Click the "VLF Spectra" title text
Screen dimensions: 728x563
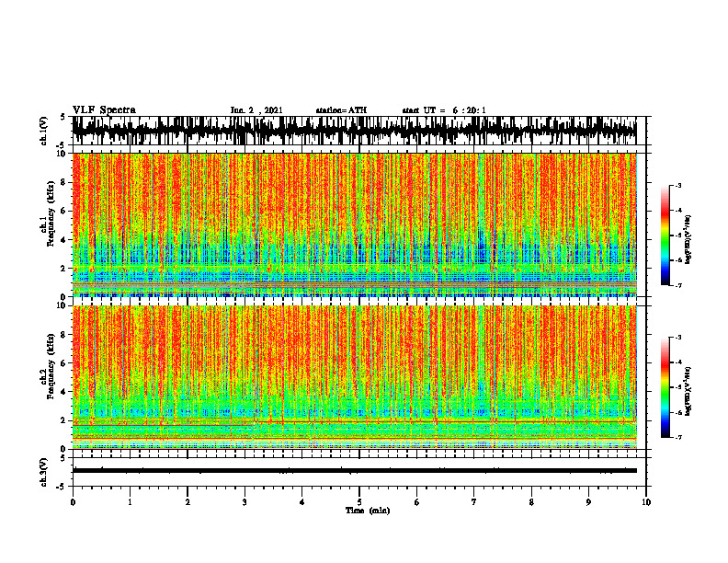coord(104,110)
